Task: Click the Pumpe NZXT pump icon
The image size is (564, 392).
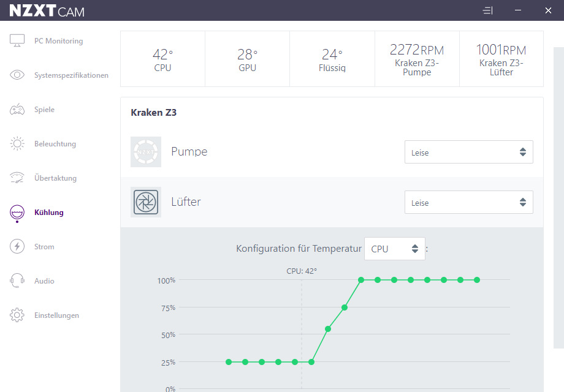Action: coord(146,152)
